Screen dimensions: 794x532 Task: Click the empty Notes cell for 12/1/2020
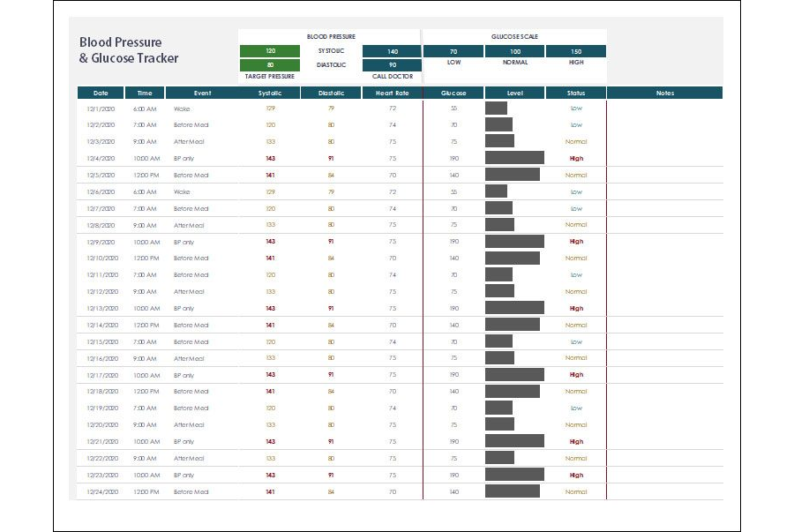[x=665, y=109]
